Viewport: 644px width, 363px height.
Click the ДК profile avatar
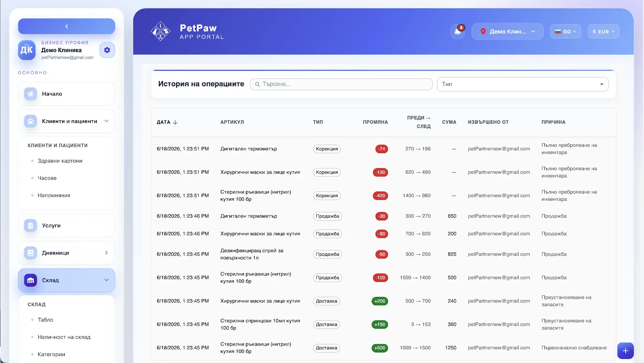27,50
